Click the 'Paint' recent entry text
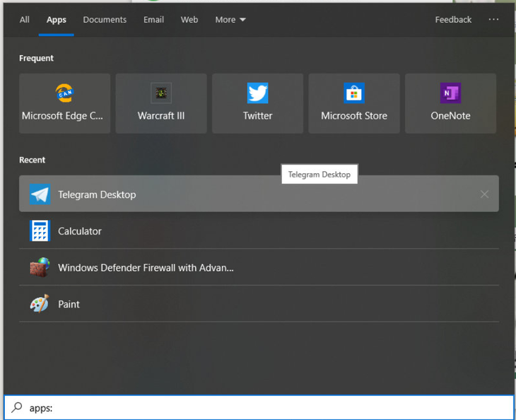Screen dimensions: 516x420 tap(69, 304)
